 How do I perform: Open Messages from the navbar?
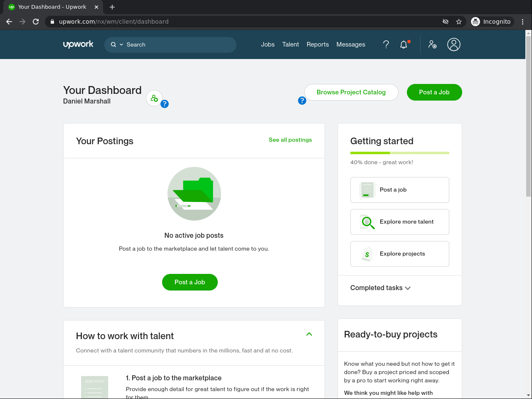pos(351,44)
